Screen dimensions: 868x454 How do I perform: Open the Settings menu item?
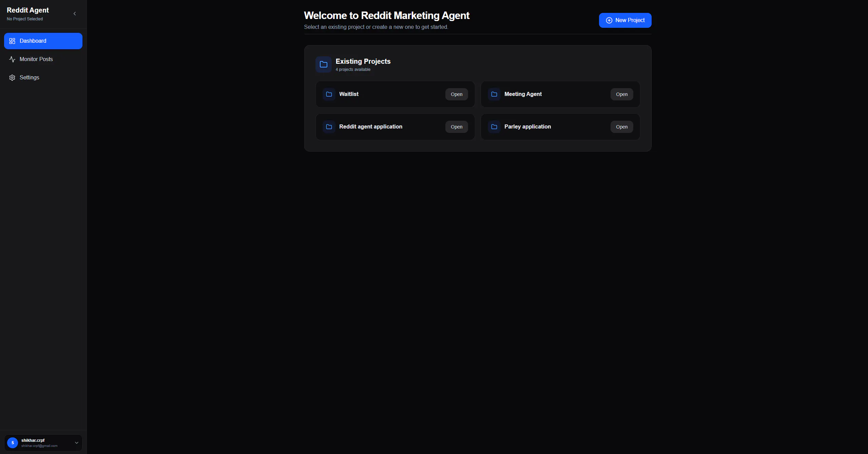[x=43, y=78]
